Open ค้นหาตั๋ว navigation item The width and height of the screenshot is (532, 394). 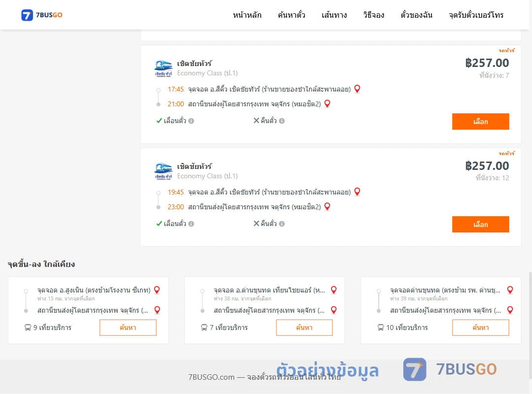click(x=292, y=15)
